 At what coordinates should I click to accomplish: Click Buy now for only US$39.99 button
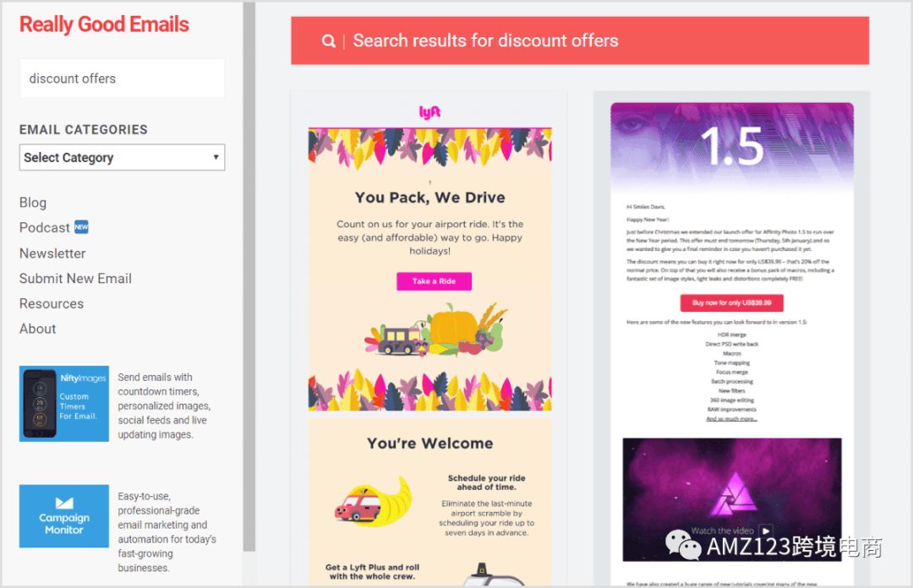coord(732,302)
